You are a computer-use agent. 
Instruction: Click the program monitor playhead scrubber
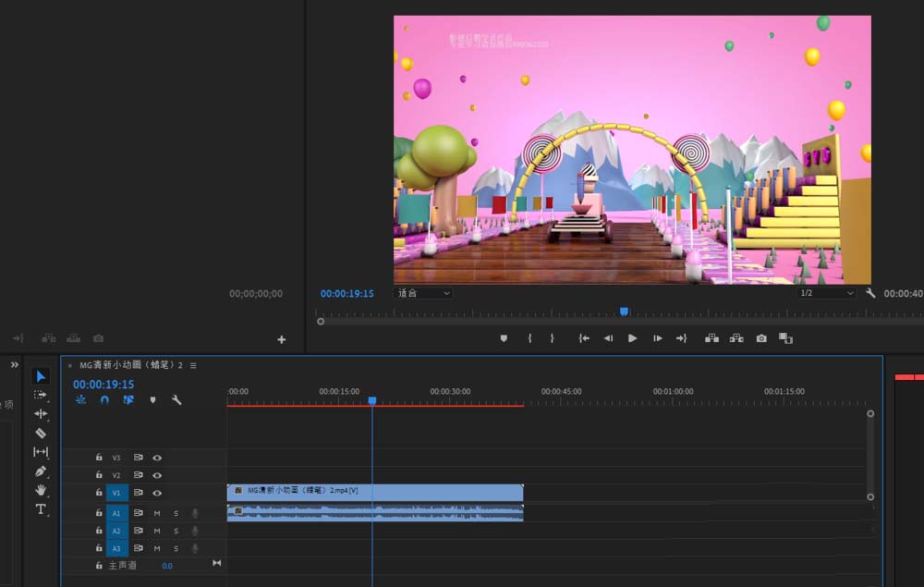click(x=624, y=312)
